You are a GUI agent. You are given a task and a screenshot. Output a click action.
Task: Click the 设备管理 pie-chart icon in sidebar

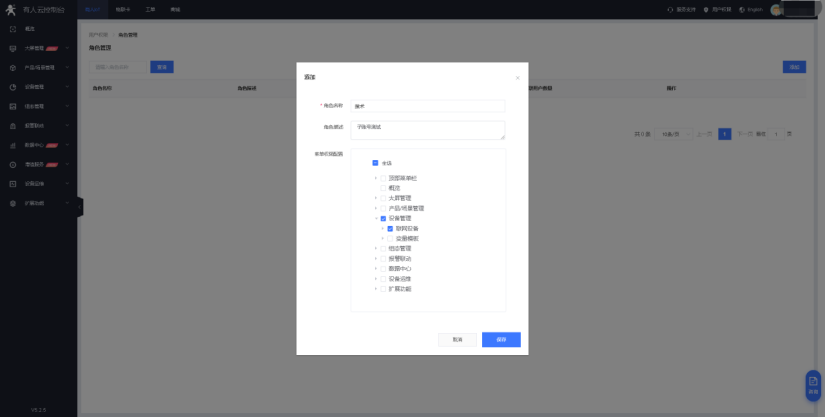coord(12,87)
